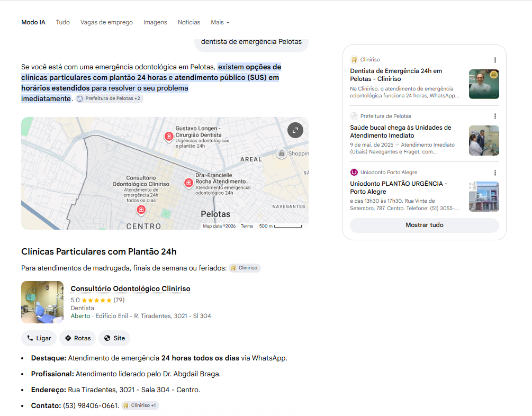Image resolution: width=532 pixels, height=416 pixels.
Task: Click the 5.0 star rating with 79 reviews
Action: pos(98,300)
